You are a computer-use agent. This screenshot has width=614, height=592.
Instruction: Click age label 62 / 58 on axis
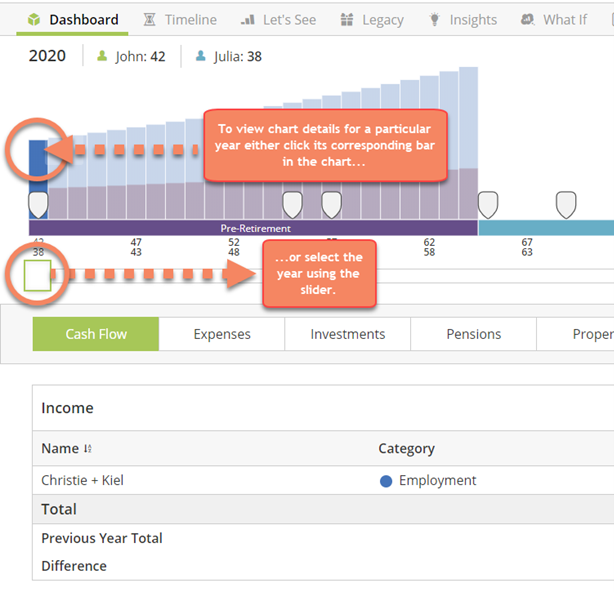tap(429, 247)
